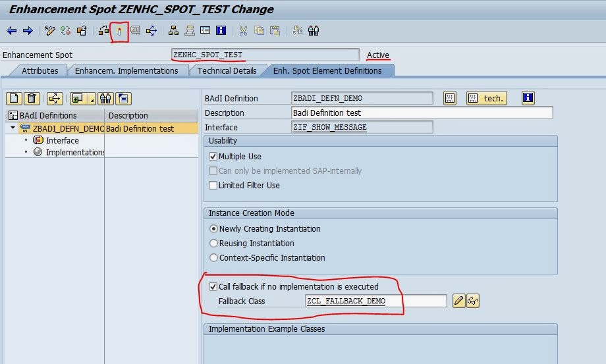Viewport: 606px width, 364px height.
Task: Click blue info icon right of tech. button
Action: 528,97
